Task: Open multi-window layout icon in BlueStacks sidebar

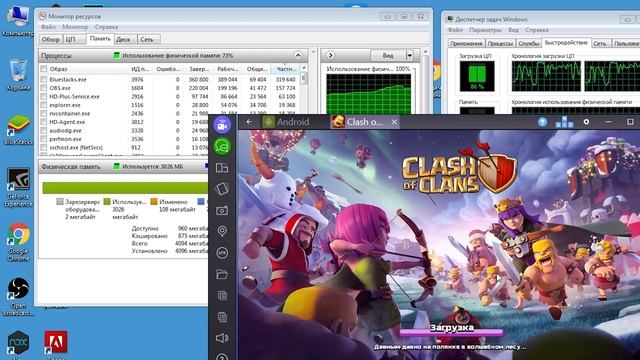Action: (222, 168)
